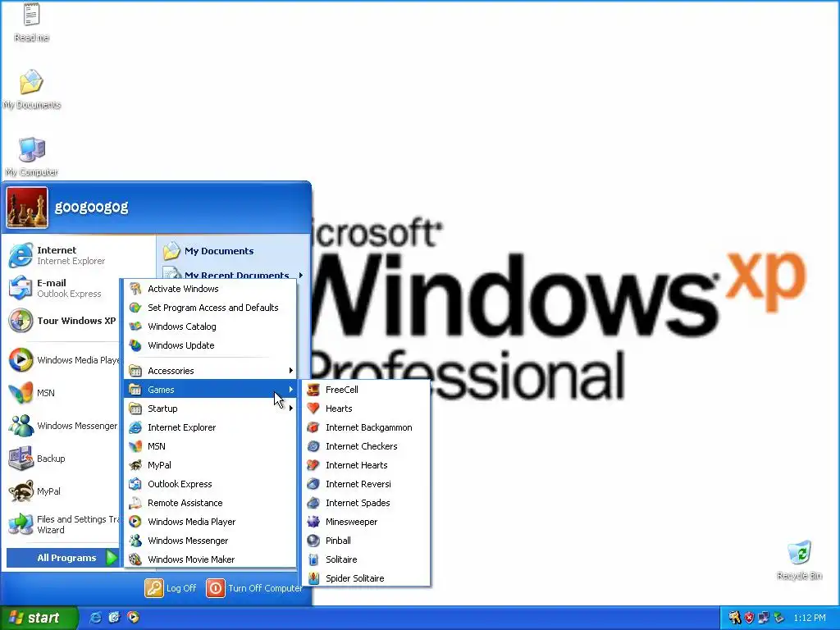This screenshot has height=630, width=840.
Task: Open Windows Messenger from Start menu left pane
Action: click(x=62, y=426)
